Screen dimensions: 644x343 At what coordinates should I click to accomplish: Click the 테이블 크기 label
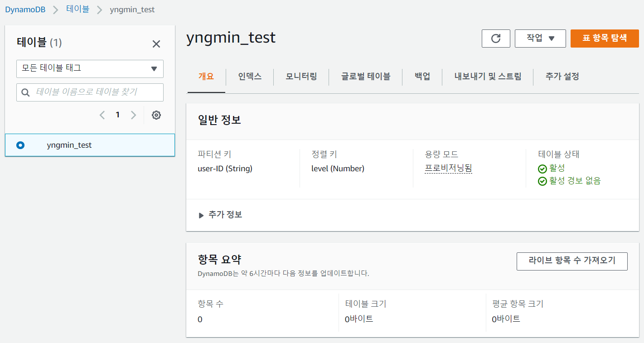coord(365,304)
